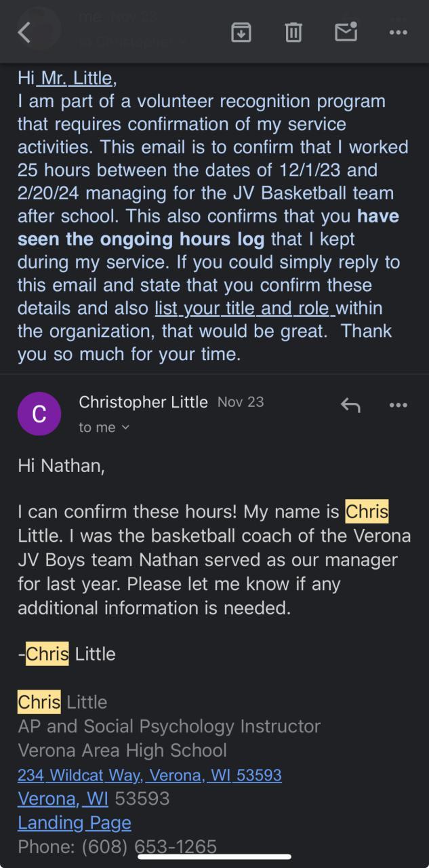429x868 pixels.
Task: Expand the "to me" recipient details
Action: click(x=104, y=427)
